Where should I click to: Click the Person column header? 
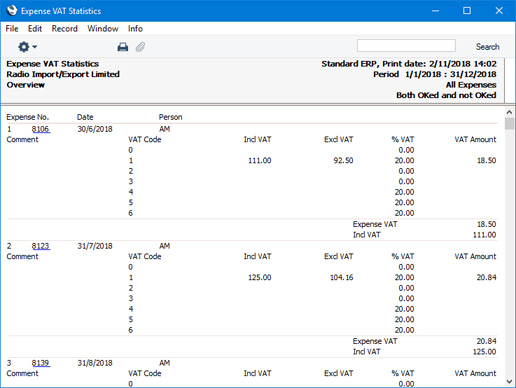click(170, 117)
